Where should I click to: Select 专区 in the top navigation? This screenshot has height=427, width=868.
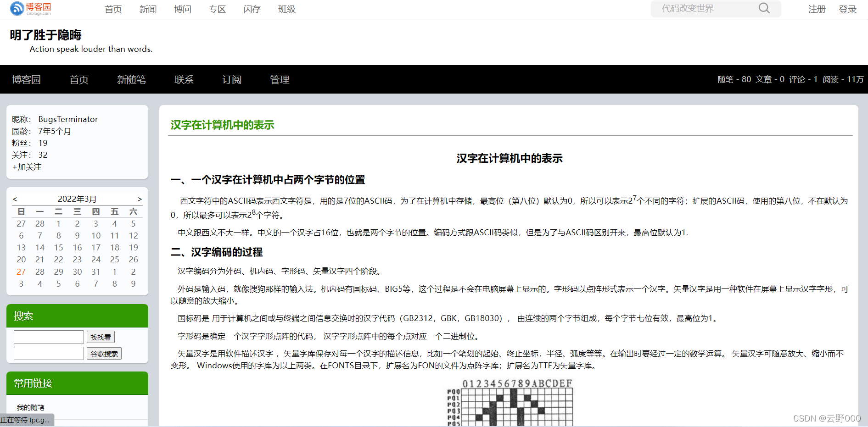point(217,9)
